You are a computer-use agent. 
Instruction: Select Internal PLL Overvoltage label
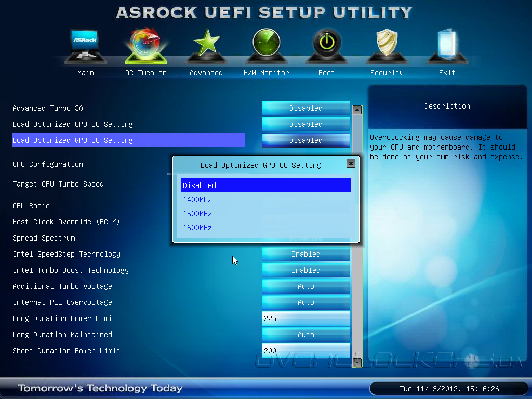[62, 302]
